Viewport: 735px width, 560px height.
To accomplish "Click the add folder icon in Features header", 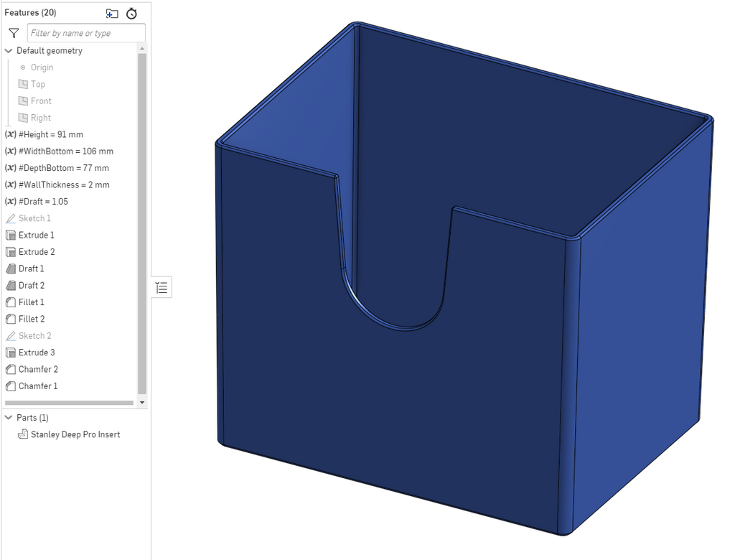I will (111, 13).
